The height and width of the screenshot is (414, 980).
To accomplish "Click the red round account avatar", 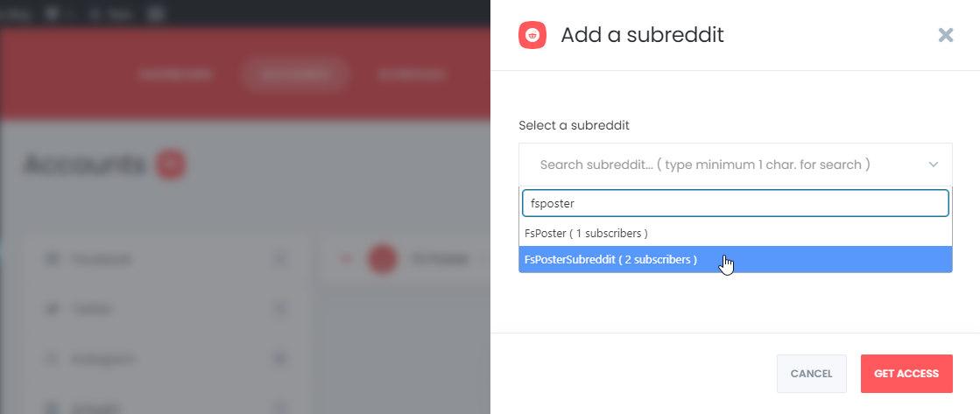I will 383,258.
